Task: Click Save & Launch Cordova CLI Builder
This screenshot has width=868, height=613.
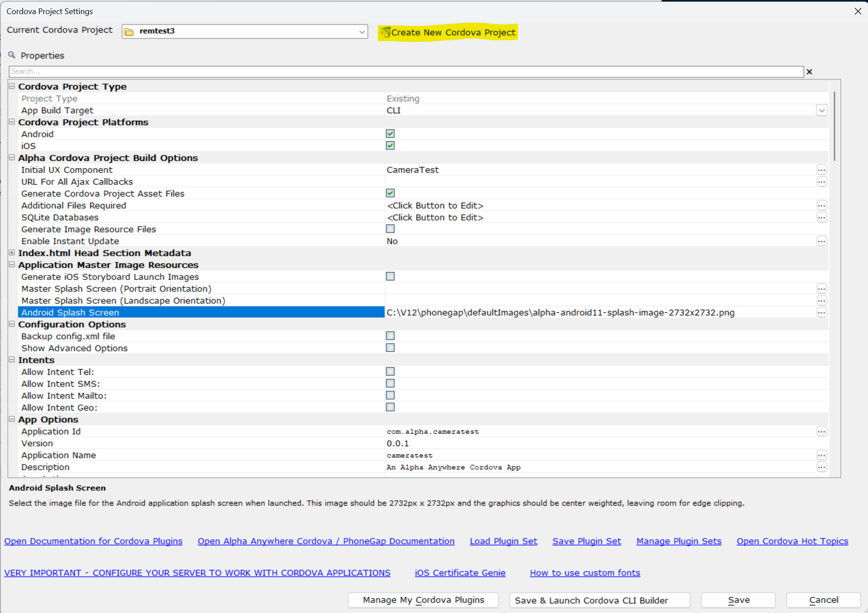Action: tap(599, 600)
